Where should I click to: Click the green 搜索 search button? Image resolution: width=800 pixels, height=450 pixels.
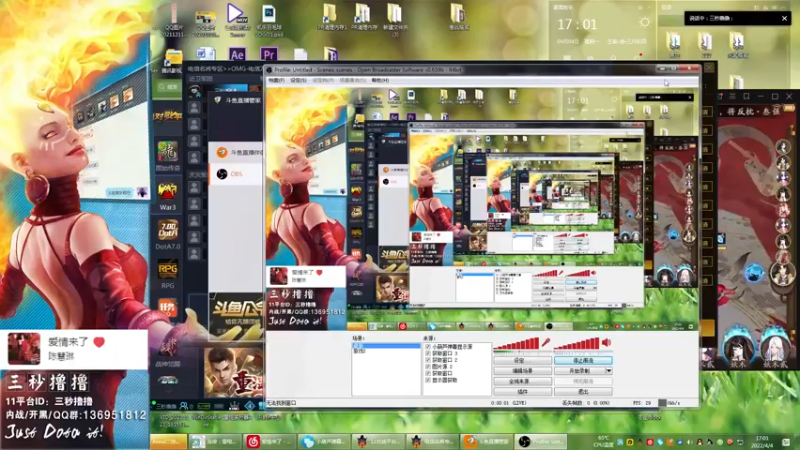(167, 87)
